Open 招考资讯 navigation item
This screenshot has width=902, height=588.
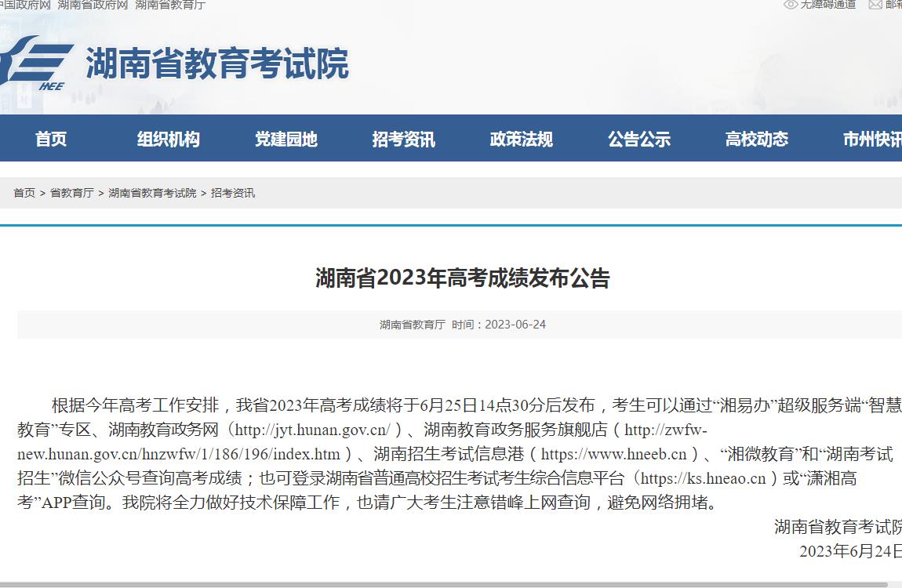click(403, 139)
